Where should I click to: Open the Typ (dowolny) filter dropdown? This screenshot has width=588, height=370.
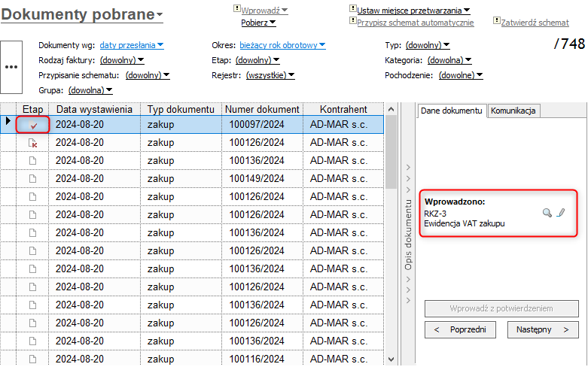tap(428, 45)
